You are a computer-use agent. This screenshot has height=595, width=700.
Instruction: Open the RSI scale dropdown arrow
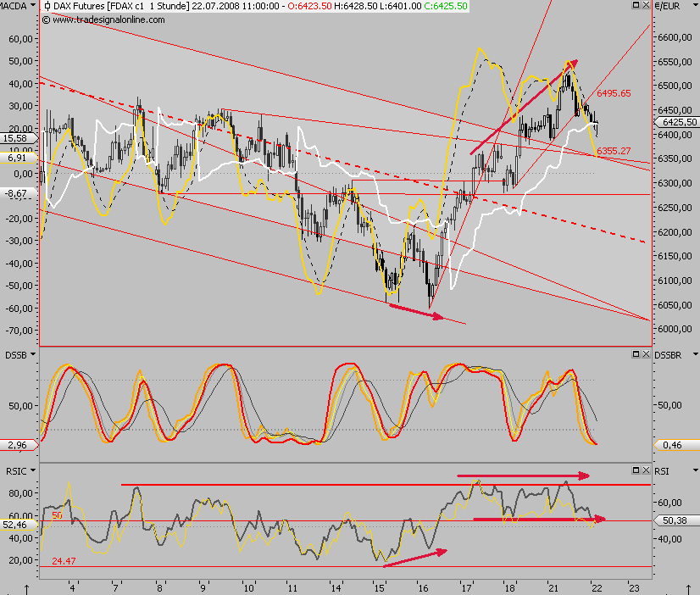tap(695, 470)
